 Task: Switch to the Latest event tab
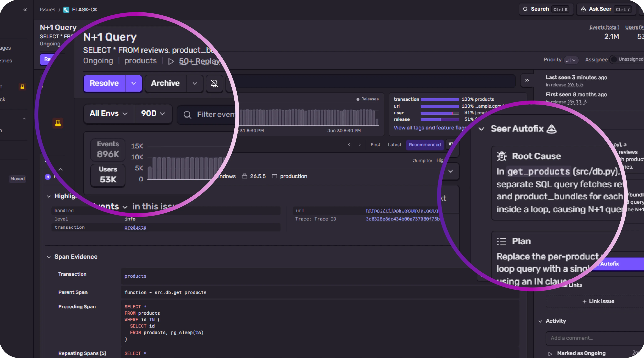pos(394,145)
